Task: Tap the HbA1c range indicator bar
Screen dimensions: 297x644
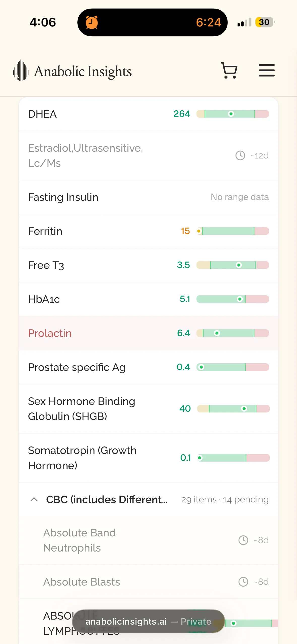Action: point(233,299)
